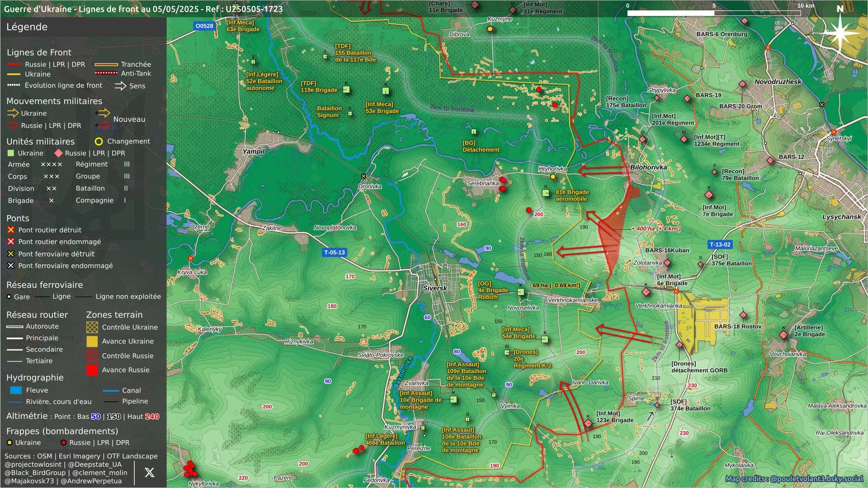The height and width of the screenshot is (488, 868).
Task: Click the Bilohorivka town label
Action: (649, 167)
